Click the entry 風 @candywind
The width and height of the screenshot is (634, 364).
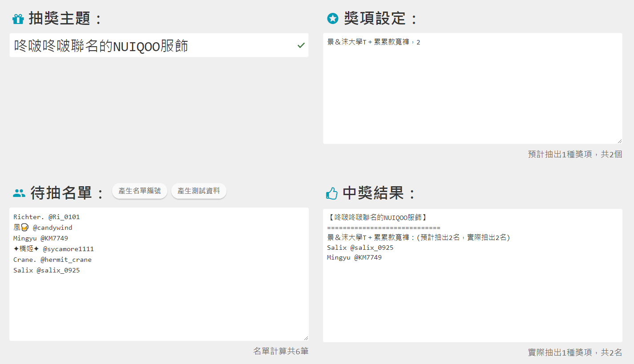pyautogui.click(x=43, y=228)
